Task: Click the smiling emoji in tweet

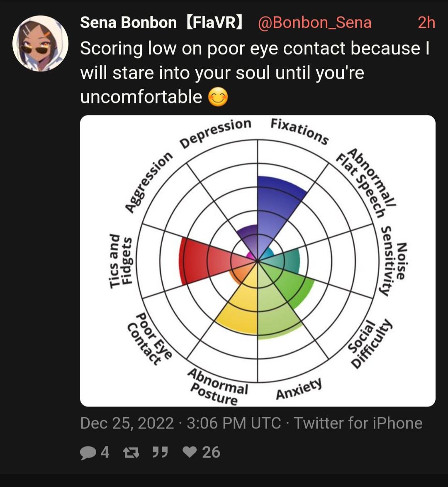Action: point(218,97)
